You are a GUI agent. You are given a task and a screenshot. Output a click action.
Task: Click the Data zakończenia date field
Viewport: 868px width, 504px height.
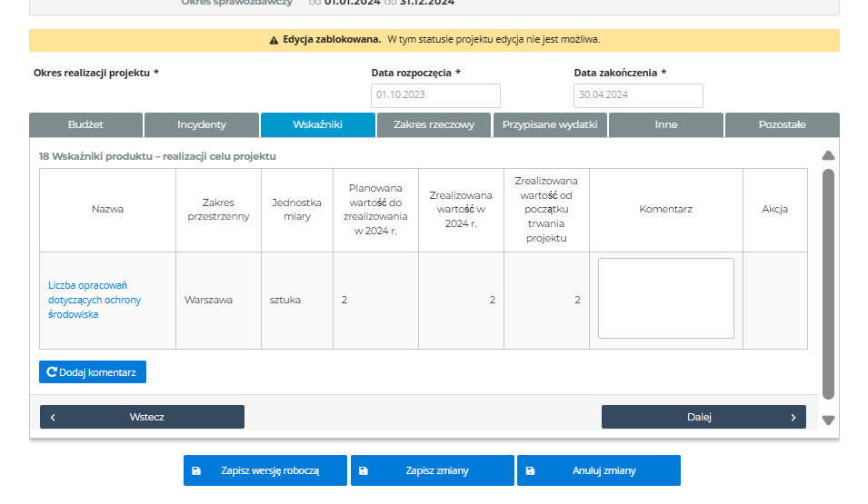point(638,95)
